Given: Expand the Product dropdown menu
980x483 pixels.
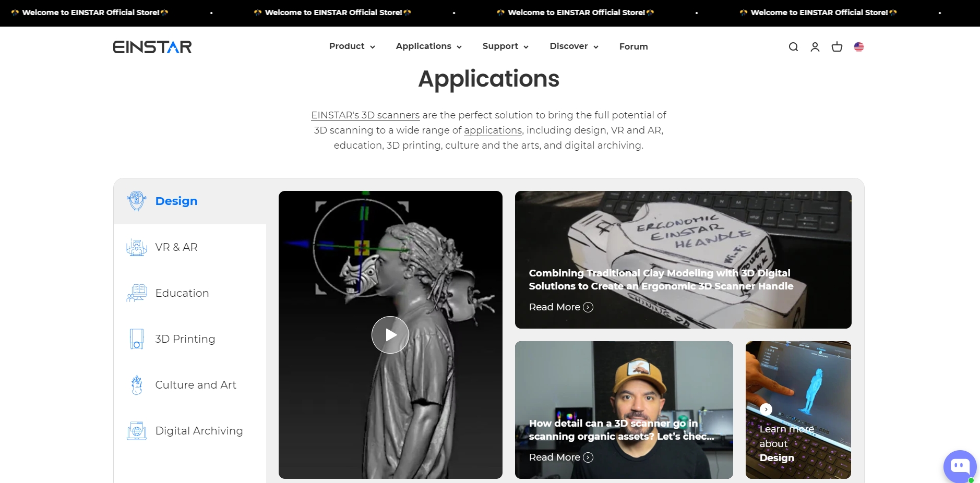Looking at the screenshot, I should [352, 46].
